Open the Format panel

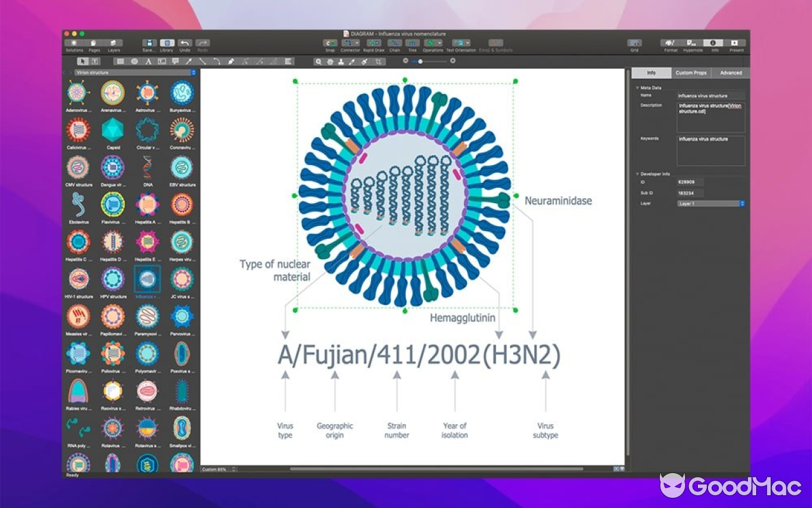point(671,42)
